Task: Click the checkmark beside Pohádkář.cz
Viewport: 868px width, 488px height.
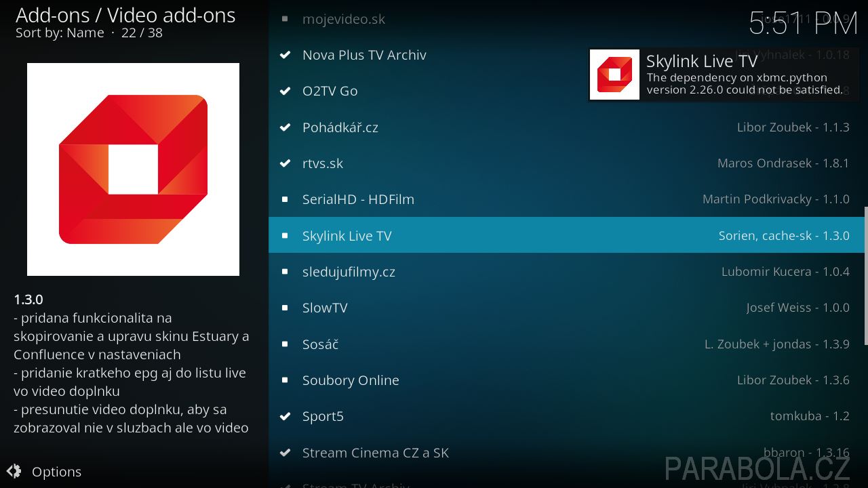Action: coord(285,127)
